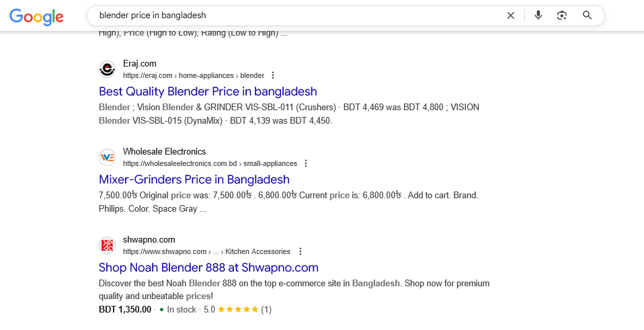The image size is (644, 330).
Task: Click the eraj.com breadcrumb URL
Action: [194, 75]
